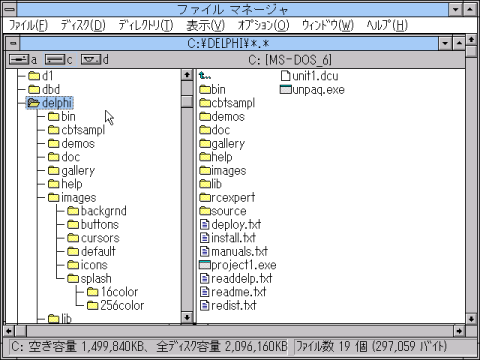Screen dimensions: 480x360
Task: Click the parent directory up arrow
Action: point(205,76)
